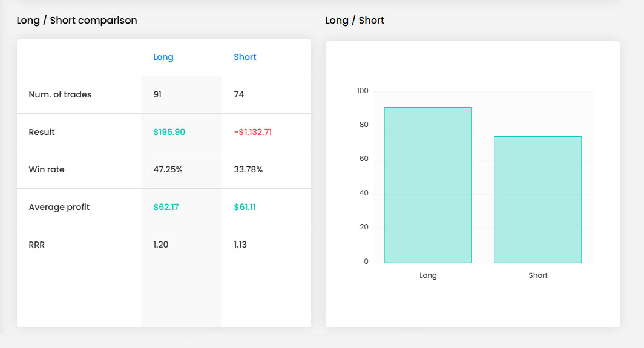This screenshot has width=644, height=348.
Task: Click the Short result value -$1,132.71
Action: [x=252, y=132]
